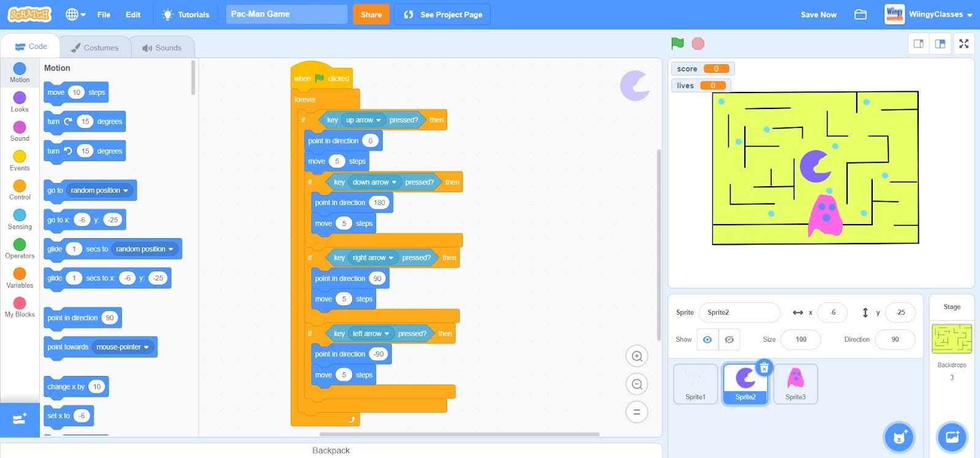Viewport: 980px width, 458px height.
Task: Open Tutorials from the menu bar
Action: (x=186, y=15)
